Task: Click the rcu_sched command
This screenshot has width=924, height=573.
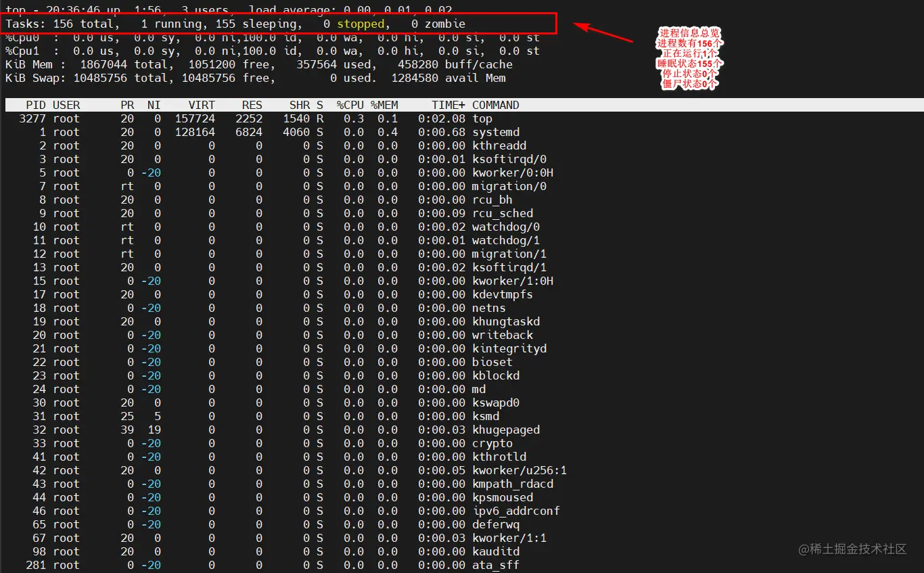Action: (x=503, y=213)
